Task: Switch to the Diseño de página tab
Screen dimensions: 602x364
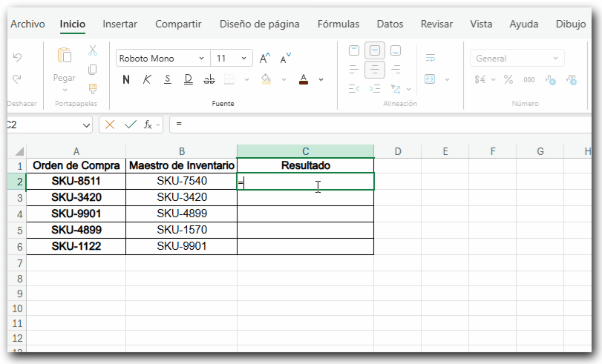Action: click(260, 24)
